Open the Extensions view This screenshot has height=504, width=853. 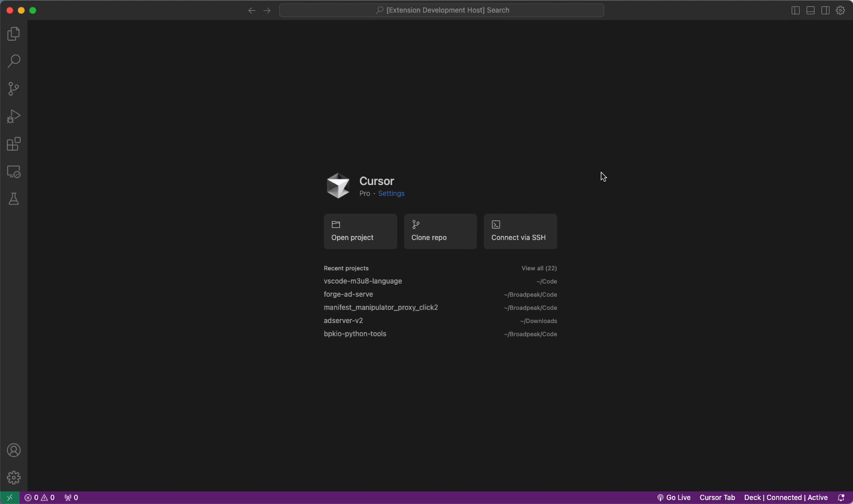tap(14, 144)
